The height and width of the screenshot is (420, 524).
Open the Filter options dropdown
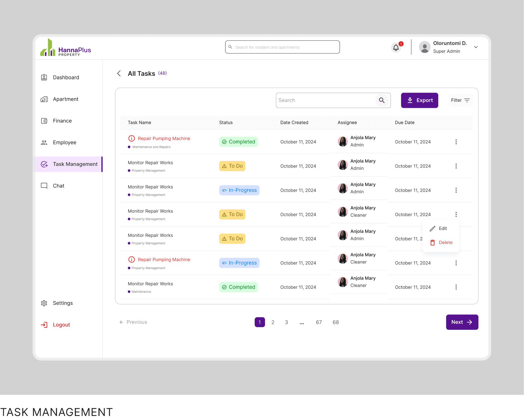tap(460, 100)
